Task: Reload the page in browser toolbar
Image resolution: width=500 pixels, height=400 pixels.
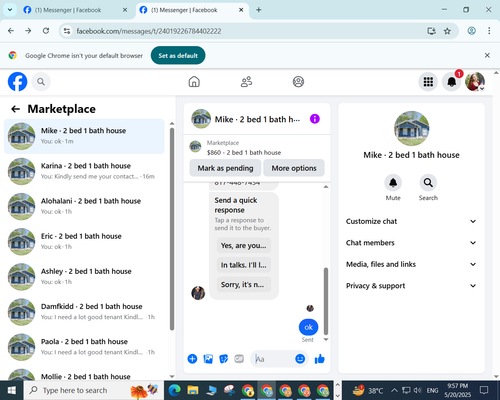Action: point(46,31)
